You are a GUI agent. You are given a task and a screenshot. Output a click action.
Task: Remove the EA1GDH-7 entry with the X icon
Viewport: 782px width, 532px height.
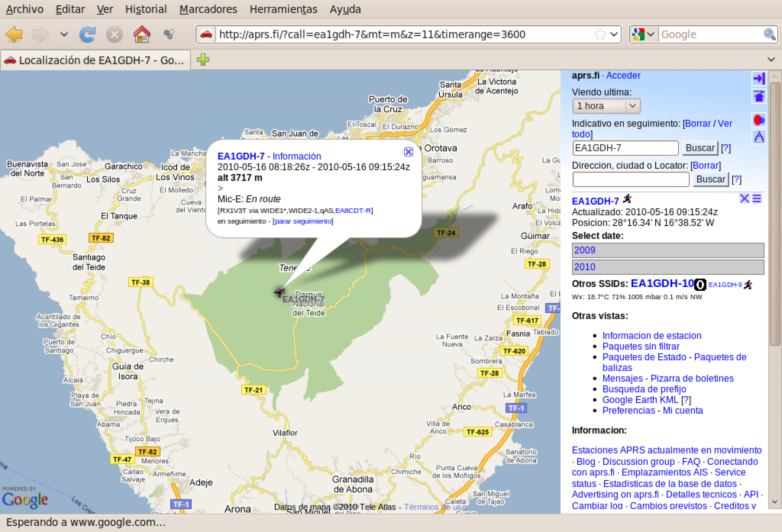(x=745, y=199)
